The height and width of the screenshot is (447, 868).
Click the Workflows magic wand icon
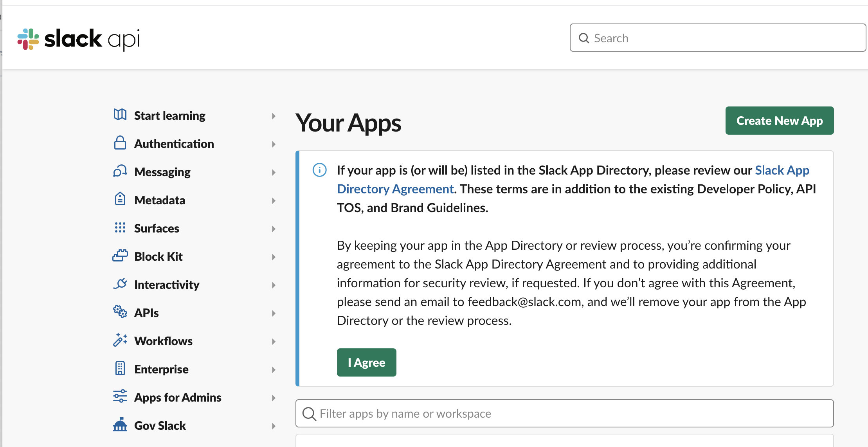tap(120, 340)
